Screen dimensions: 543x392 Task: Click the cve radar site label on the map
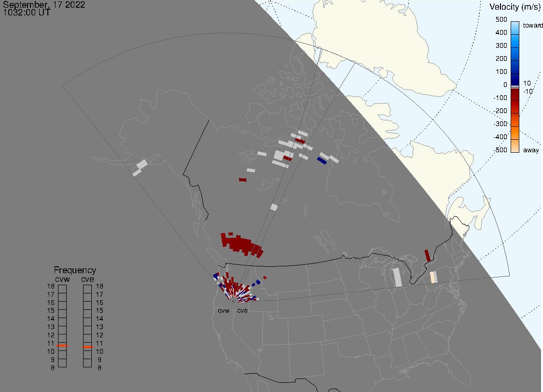coord(242,310)
